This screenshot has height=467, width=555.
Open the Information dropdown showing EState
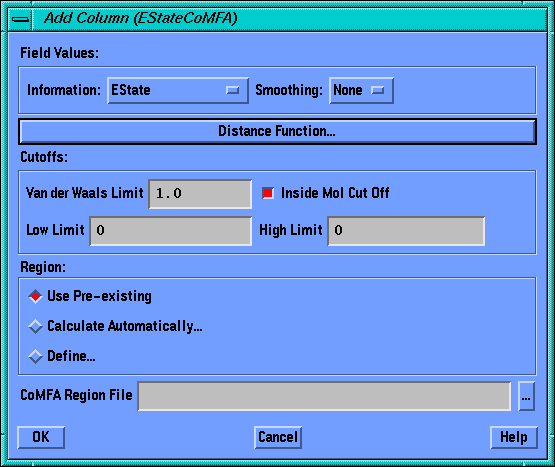pyautogui.click(x=178, y=90)
